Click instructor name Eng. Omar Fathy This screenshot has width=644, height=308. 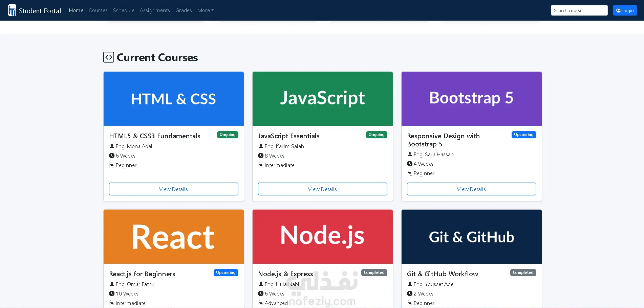pos(135,284)
